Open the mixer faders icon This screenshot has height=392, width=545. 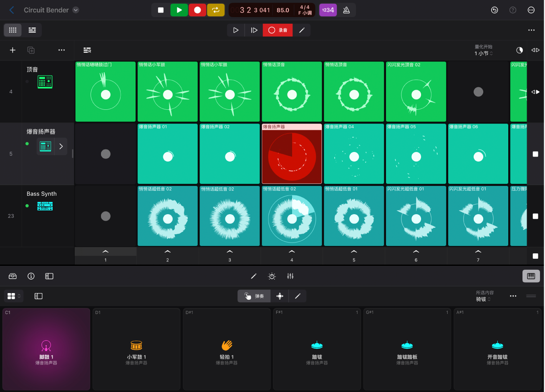290,276
